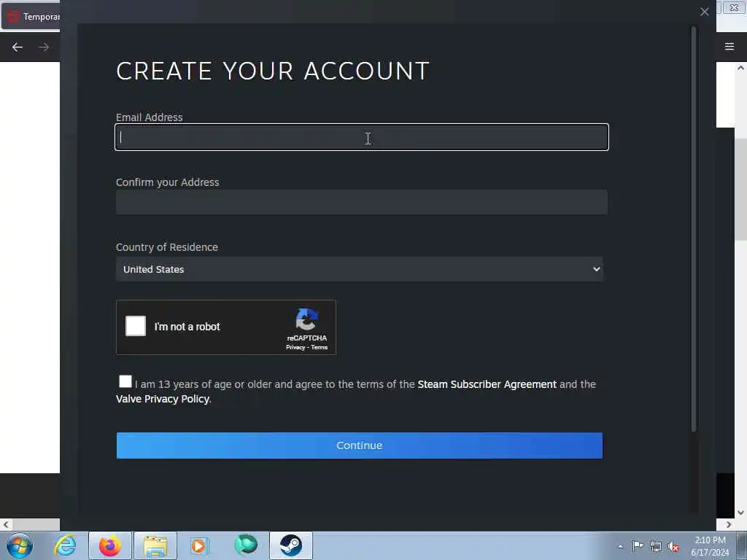The height and width of the screenshot is (560, 747).
Task: Click the blue Continue button
Action: click(359, 446)
